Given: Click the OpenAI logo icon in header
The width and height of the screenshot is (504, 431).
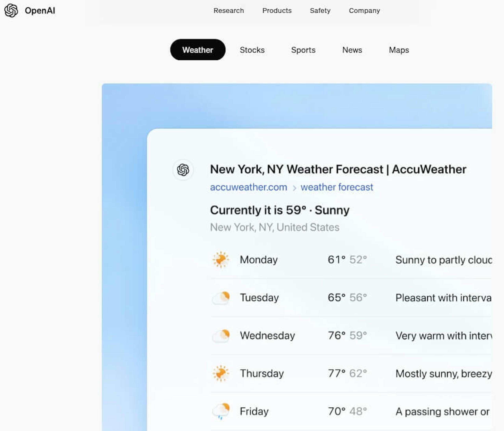Looking at the screenshot, I should click(11, 11).
